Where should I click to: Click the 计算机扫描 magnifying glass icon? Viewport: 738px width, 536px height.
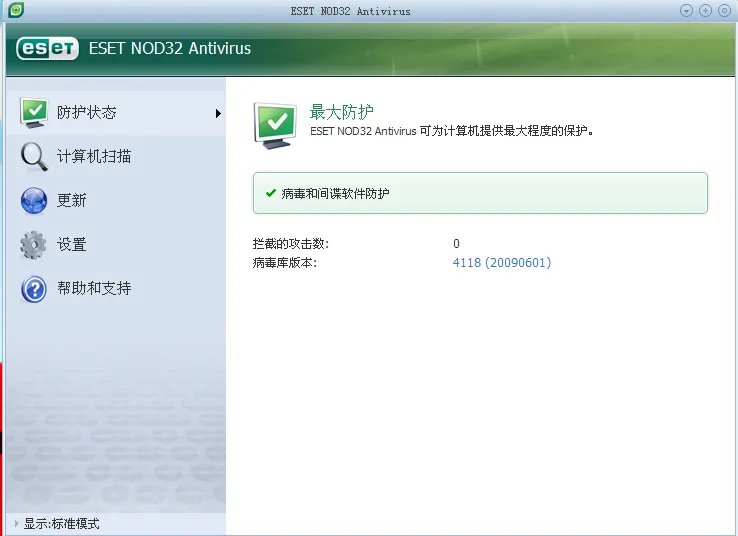click(34, 156)
